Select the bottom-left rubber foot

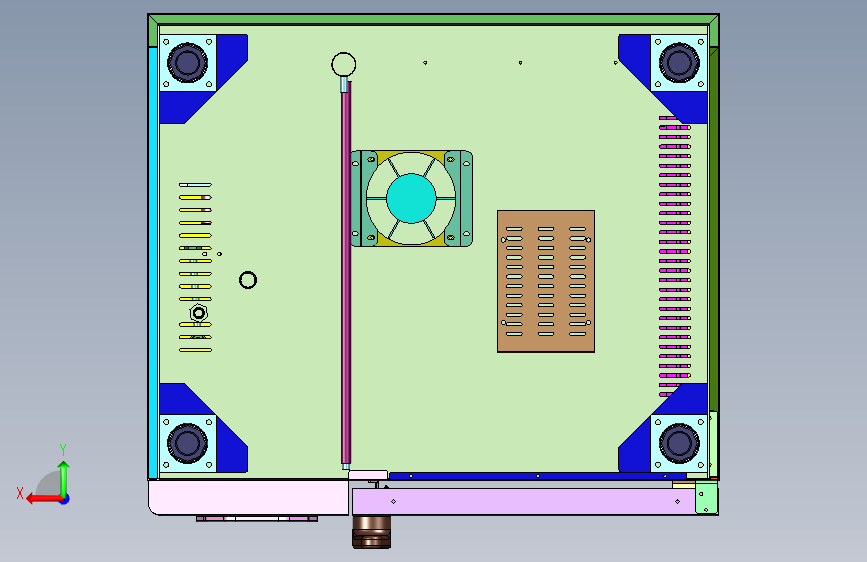[187, 443]
